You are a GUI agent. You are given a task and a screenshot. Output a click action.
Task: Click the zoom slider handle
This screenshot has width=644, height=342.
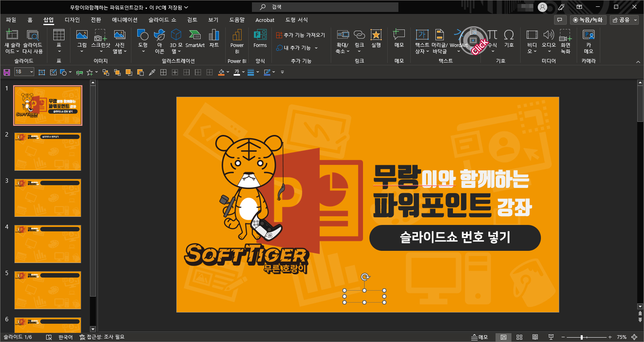coord(582,337)
